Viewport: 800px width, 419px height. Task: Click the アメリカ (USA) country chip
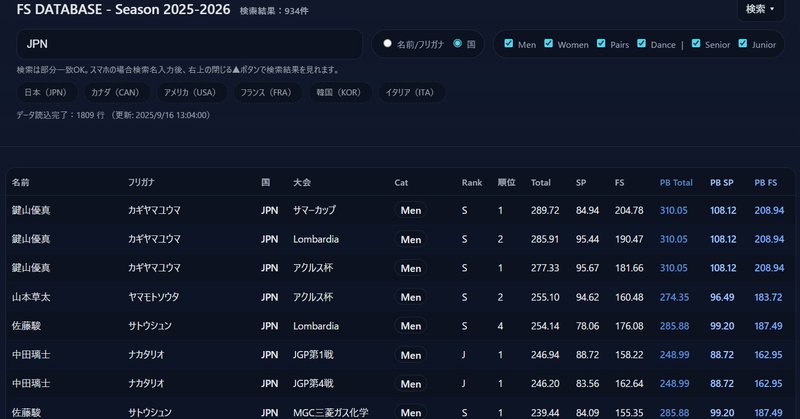(x=190, y=92)
